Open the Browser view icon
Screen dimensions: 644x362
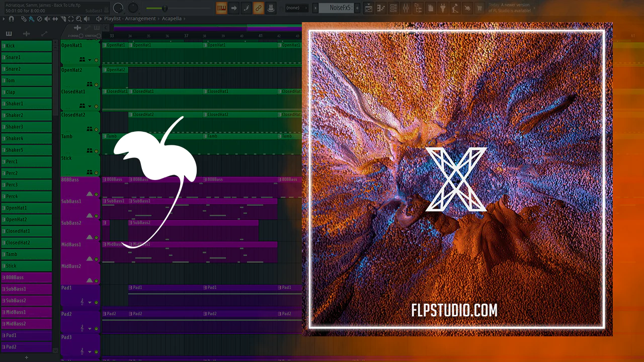coord(418,8)
